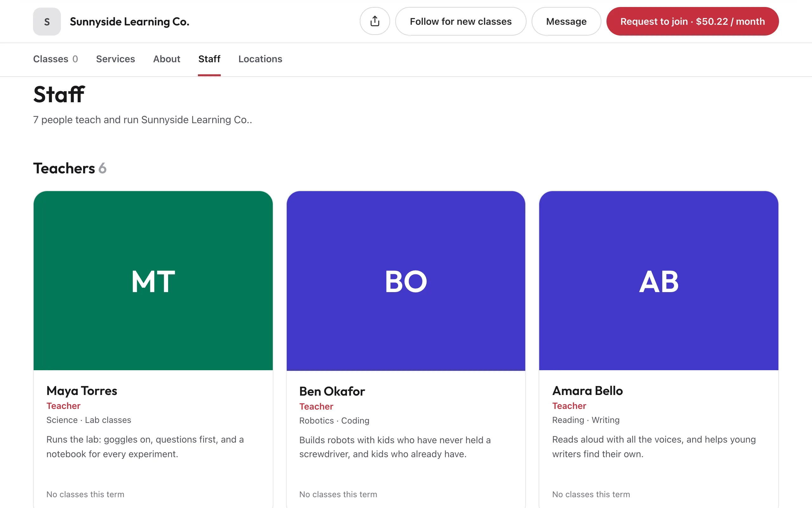This screenshot has height=508, width=812.
Task: Click 'Robotics · Coding' subjects text
Action: [334, 421]
